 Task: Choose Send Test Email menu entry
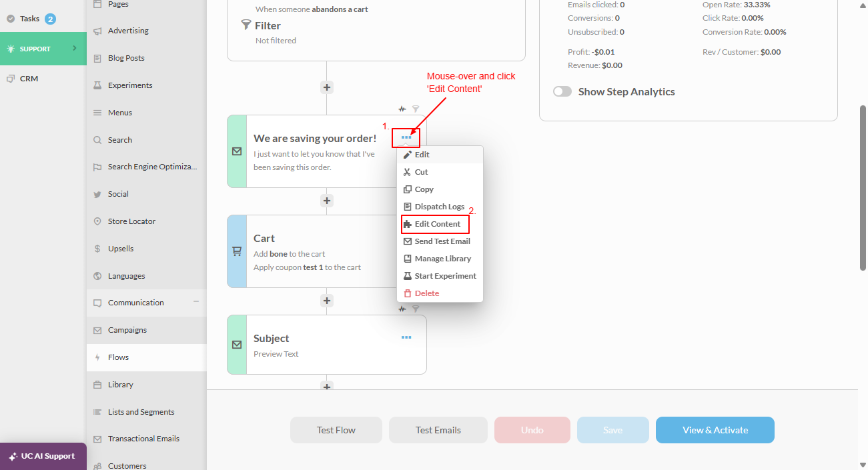pos(440,241)
